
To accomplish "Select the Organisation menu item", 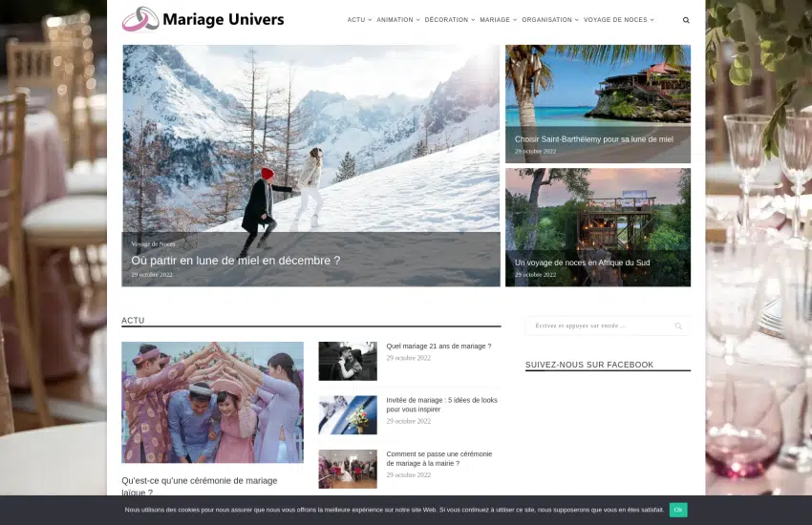I will (x=548, y=20).
